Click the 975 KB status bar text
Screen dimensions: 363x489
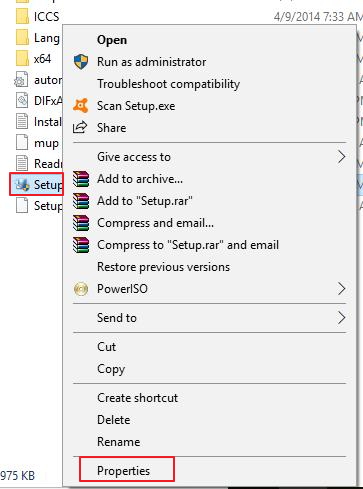[17, 475]
